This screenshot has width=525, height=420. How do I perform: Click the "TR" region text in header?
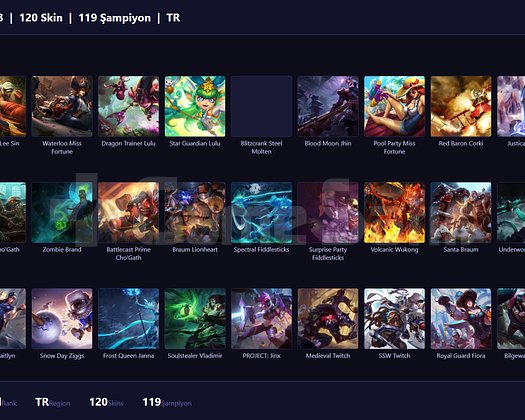[173, 18]
